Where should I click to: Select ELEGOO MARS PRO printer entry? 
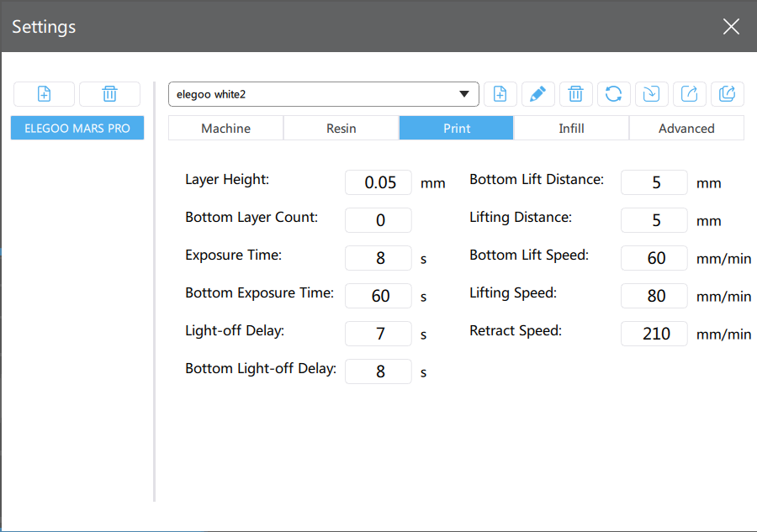pos(77,129)
